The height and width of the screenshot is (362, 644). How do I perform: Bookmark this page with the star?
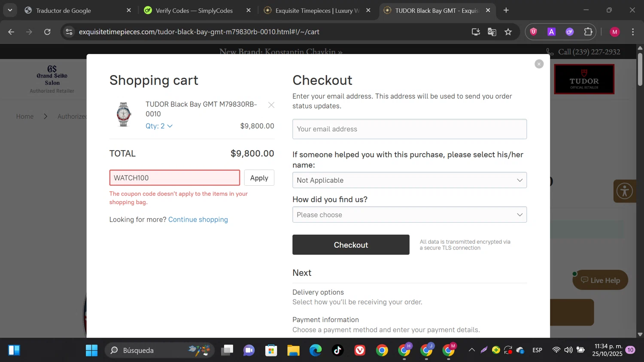click(508, 32)
